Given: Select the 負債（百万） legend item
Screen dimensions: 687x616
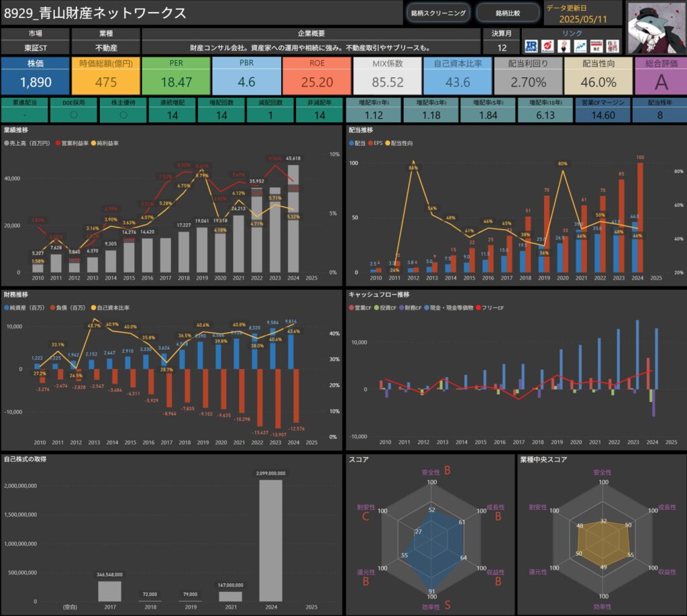Looking at the screenshot, I should pos(68,308).
